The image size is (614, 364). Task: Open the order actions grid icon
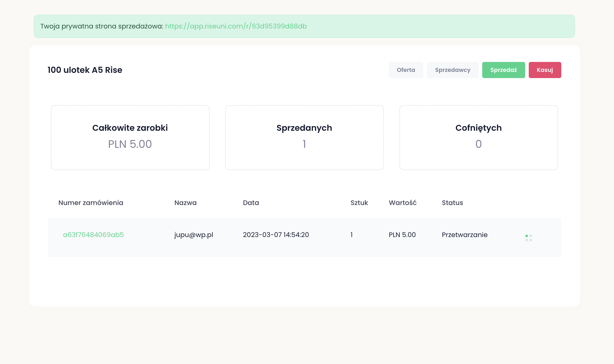[x=529, y=238]
